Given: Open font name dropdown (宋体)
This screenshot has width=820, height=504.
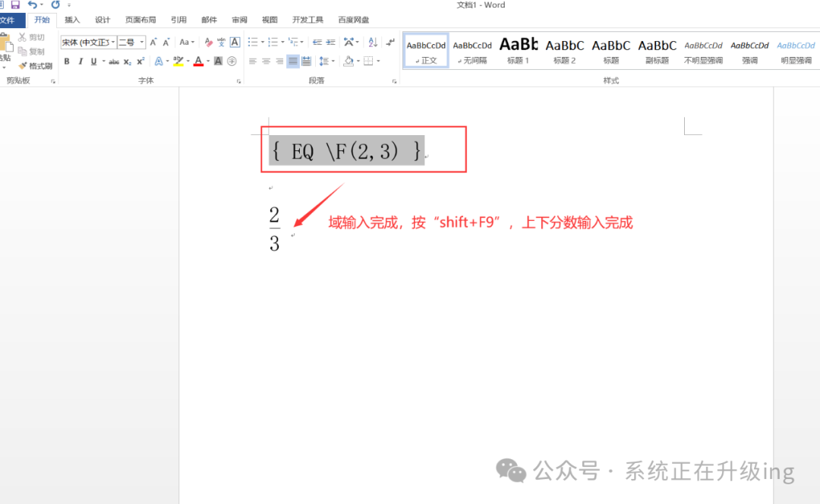Looking at the screenshot, I should click(113, 42).
